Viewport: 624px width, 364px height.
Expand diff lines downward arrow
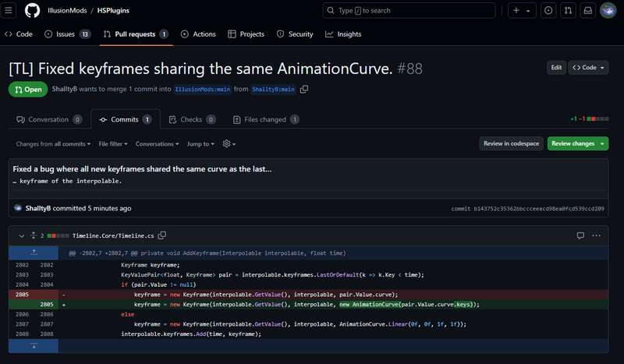pos(34,346)
